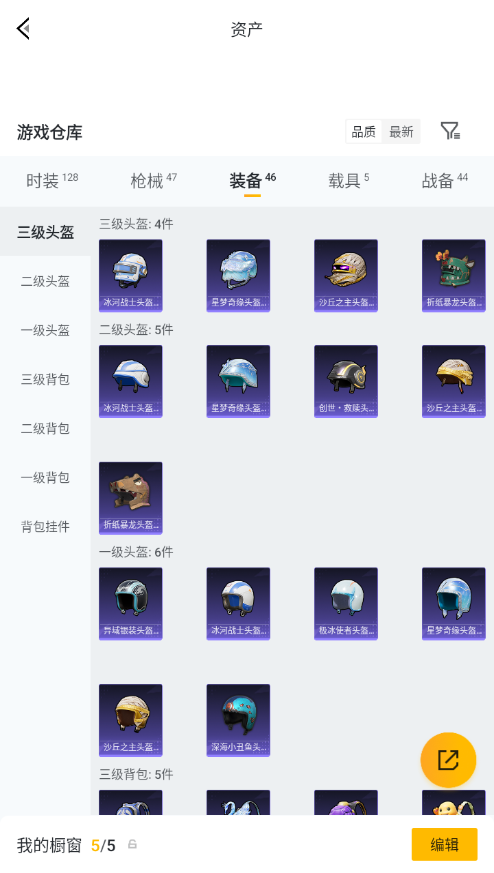Click the 游戏仓库 heading
This screenshot has width=494, height=873.
[x=50, y=133]
